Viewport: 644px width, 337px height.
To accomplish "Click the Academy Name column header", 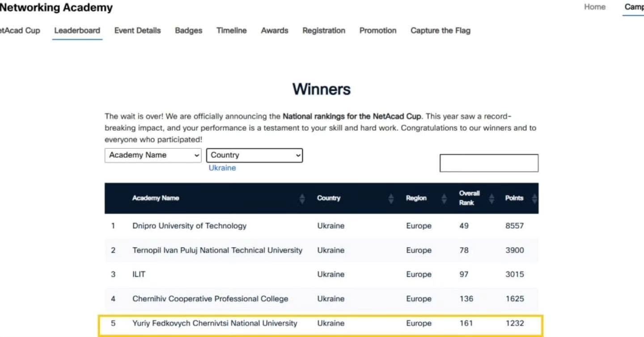I will point(156,198).
